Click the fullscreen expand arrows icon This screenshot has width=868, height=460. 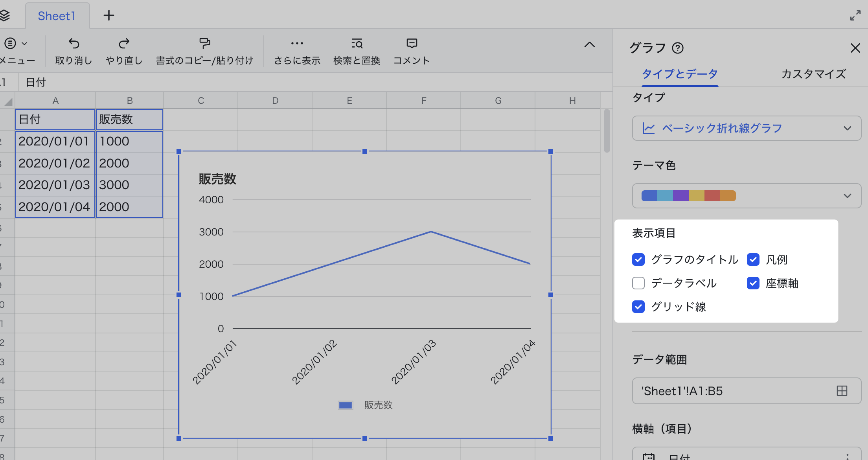855,16
